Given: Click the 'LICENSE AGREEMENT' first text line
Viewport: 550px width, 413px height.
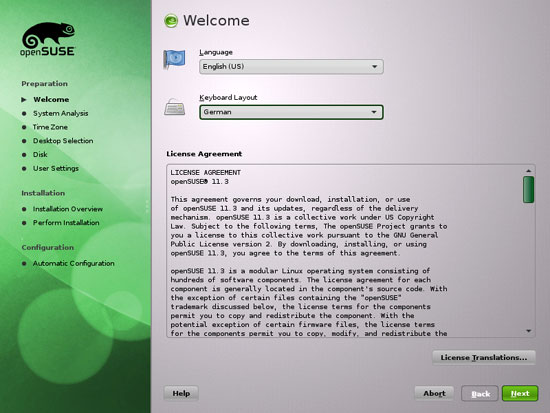Looking at the screenshot, I should (x=206, y=173).
